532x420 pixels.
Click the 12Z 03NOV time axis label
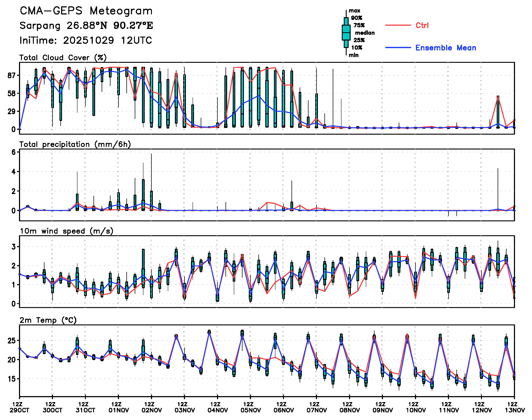(185, 407)
